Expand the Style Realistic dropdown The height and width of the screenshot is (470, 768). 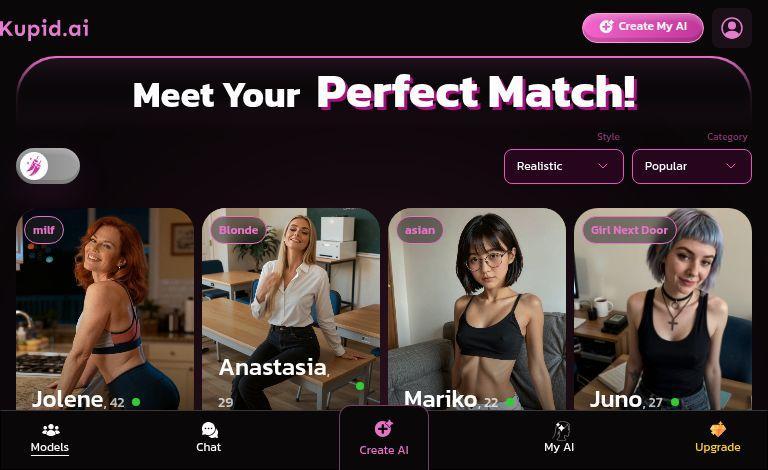[x=564, y=166]
